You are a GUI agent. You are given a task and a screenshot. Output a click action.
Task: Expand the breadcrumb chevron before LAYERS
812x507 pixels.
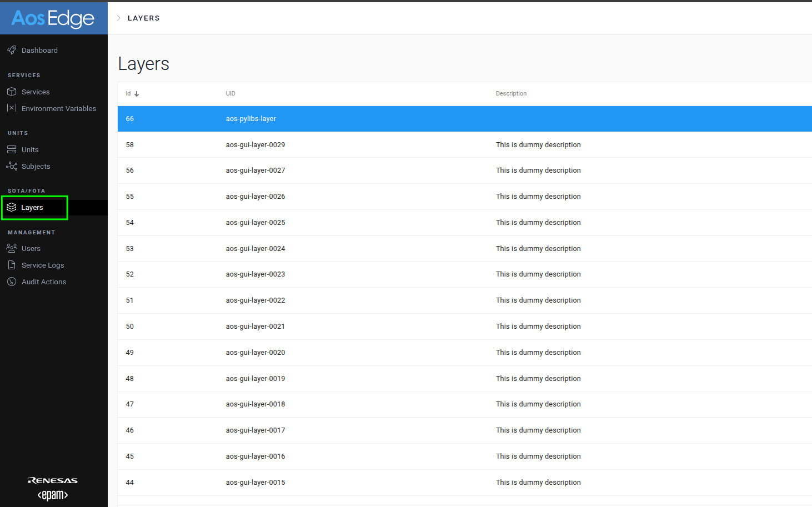click(118, 17)
